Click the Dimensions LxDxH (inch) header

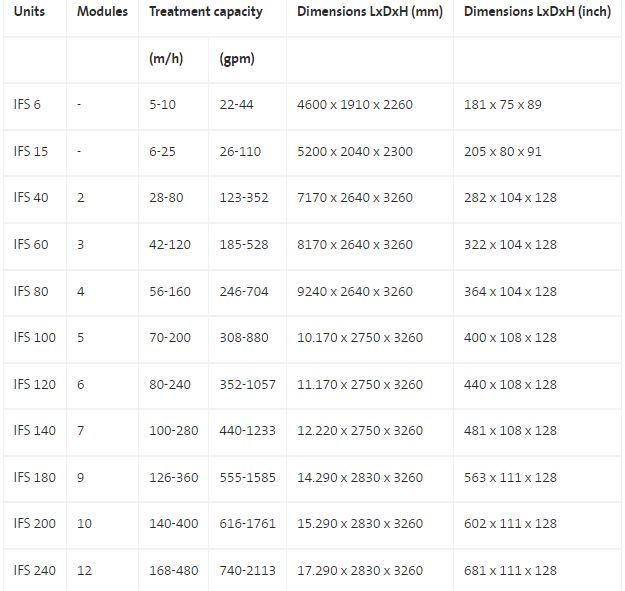pyautogui.click(x=537, y=12)
